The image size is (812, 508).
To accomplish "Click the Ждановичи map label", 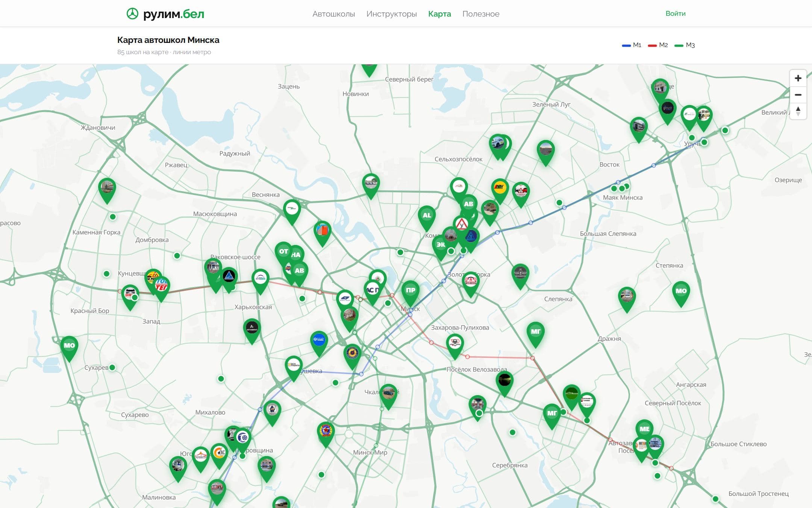I will 98,128.
